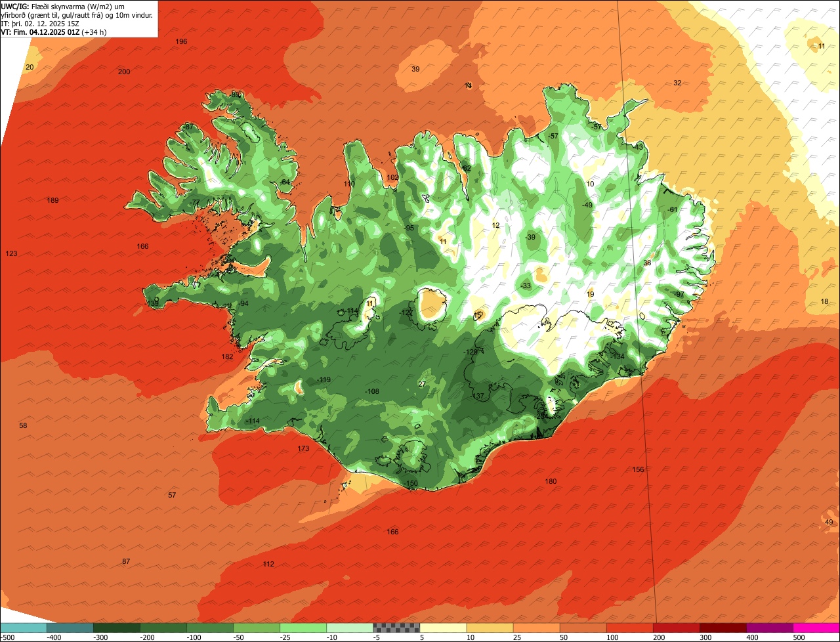Click the 'IT: þri. 02. 12. 2025 15Z' line
Screen dimensions: 840x642
(41, 23)
